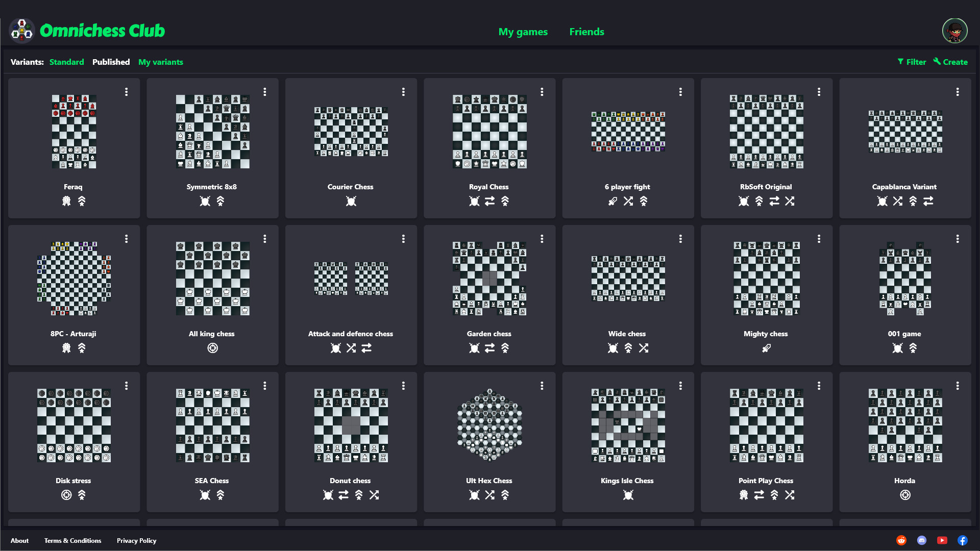The width and height of the screenshot is (980, 551).
Task: Open Friends navigation link
Action: point(585,32)
